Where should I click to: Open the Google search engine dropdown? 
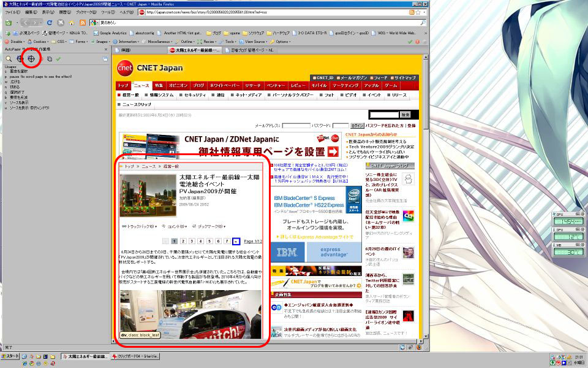pyautogui.click(x=94, y=23)
